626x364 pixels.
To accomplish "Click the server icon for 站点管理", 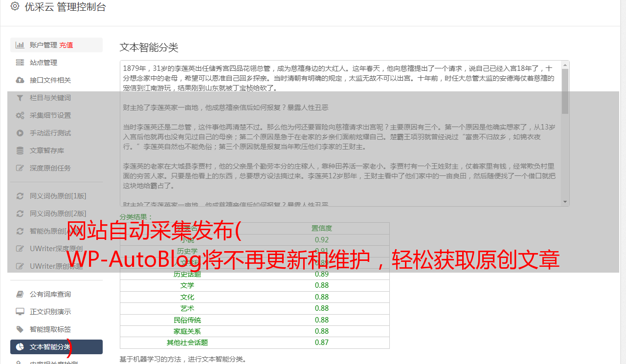I will 20,63.
